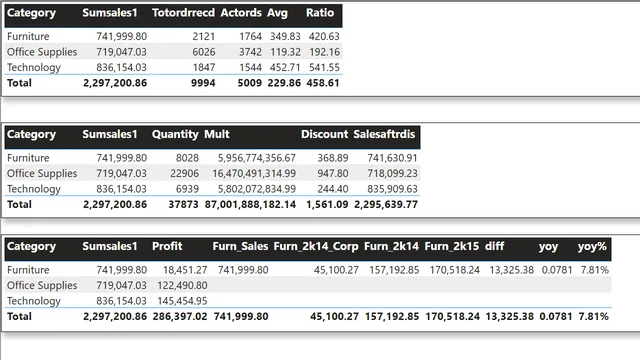Image resolution: width=640 pixels, height=360 pixels.
Task: Select Furniture row Furn_2k14_Corp value 45,100.27
Action: tap(336, 270)
